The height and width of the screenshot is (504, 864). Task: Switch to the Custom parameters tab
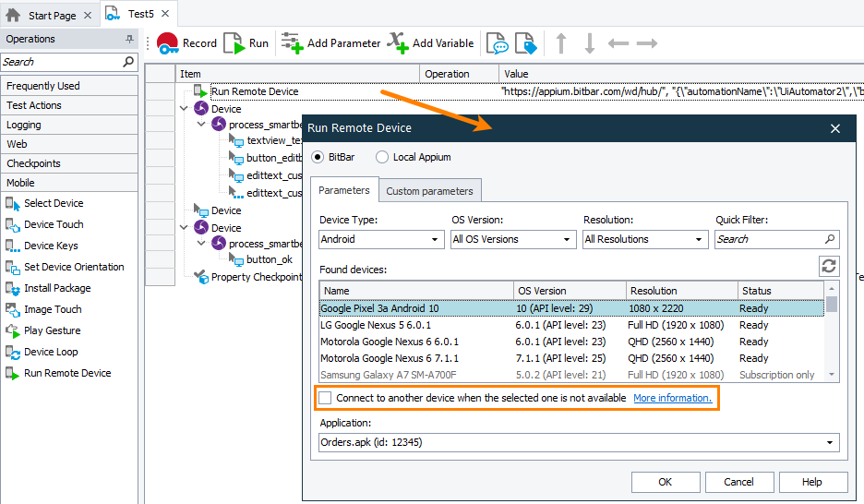click(429, 191)
